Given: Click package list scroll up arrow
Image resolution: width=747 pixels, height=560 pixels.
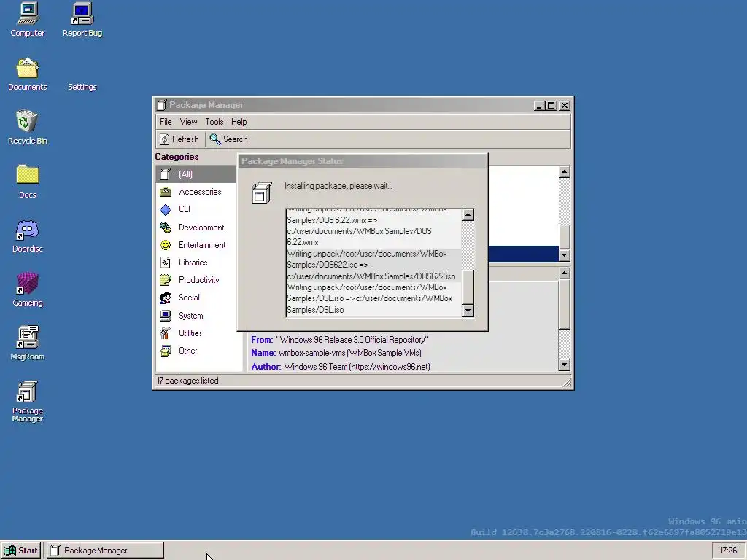Looking at the screenshot, I should [x=564, y=172].
